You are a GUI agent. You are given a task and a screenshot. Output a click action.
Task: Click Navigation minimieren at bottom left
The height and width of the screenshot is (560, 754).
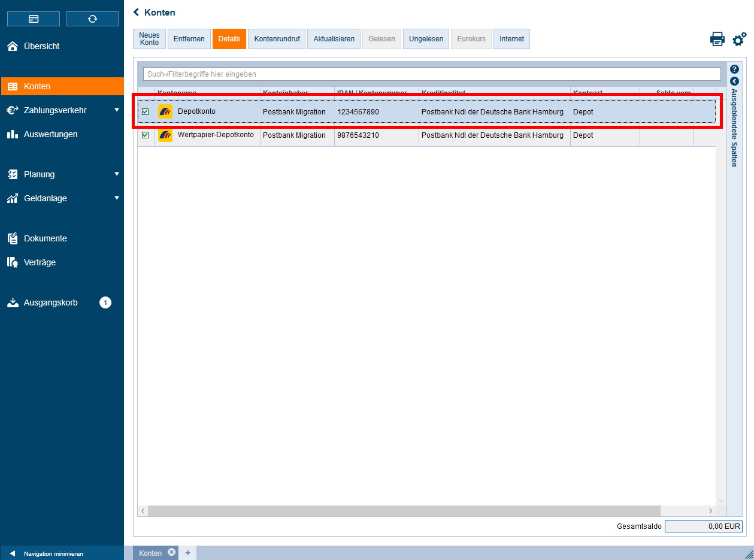point(53,553)
